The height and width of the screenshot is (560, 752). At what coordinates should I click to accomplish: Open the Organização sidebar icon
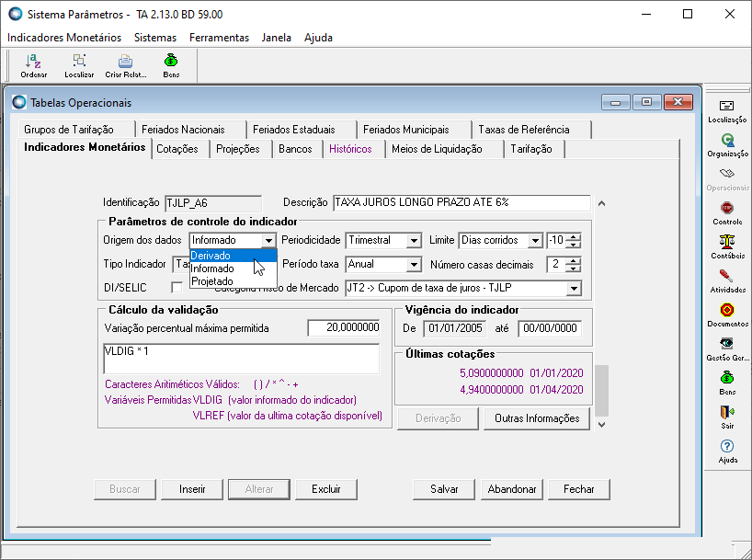(727, 145)
